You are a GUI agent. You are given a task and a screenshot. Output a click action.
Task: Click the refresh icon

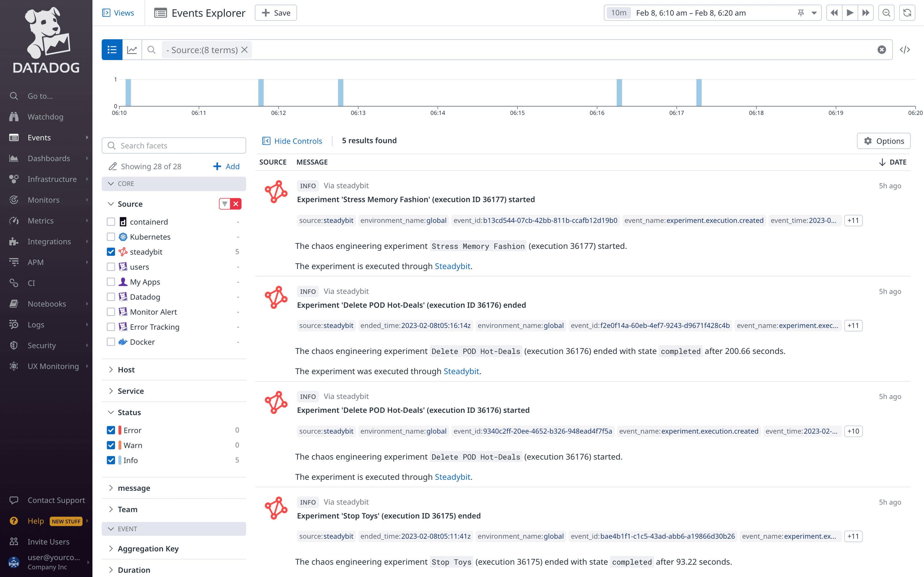point(907,13)
